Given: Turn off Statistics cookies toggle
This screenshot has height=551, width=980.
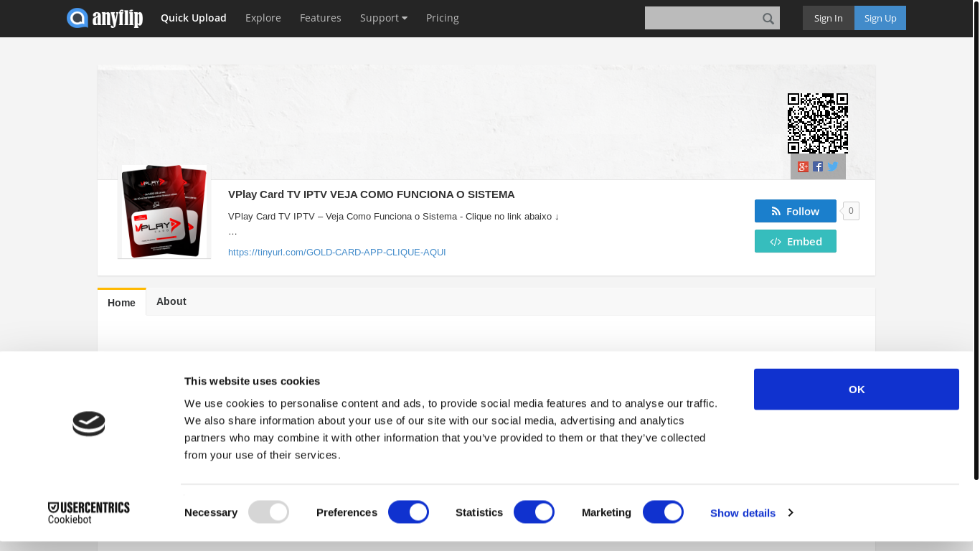Looking at the screenshot, I should click(534, 512).
